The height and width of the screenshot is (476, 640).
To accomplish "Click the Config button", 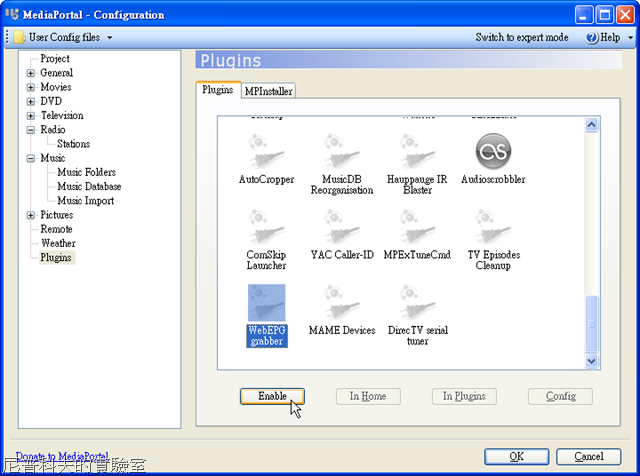I will pos(560,396).
